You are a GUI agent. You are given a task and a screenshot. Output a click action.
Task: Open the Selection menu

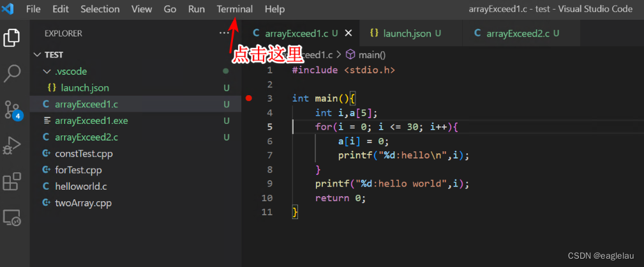click(100, 9)
